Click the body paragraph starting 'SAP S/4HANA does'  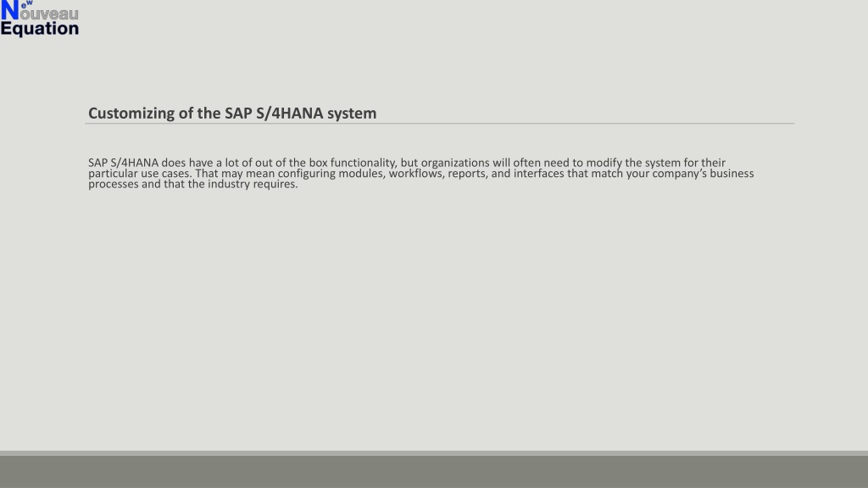pos(420,173)
